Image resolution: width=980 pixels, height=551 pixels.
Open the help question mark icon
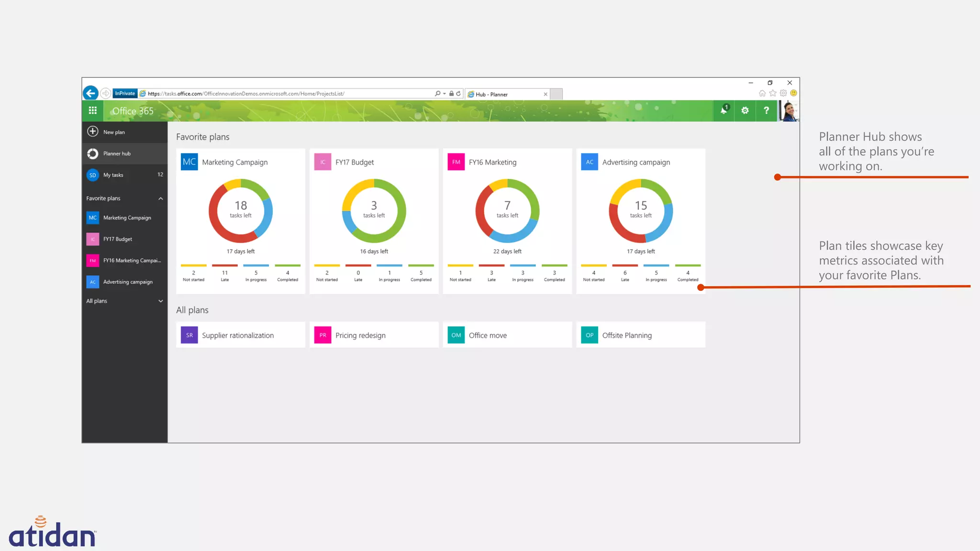[x=766, y=110]
